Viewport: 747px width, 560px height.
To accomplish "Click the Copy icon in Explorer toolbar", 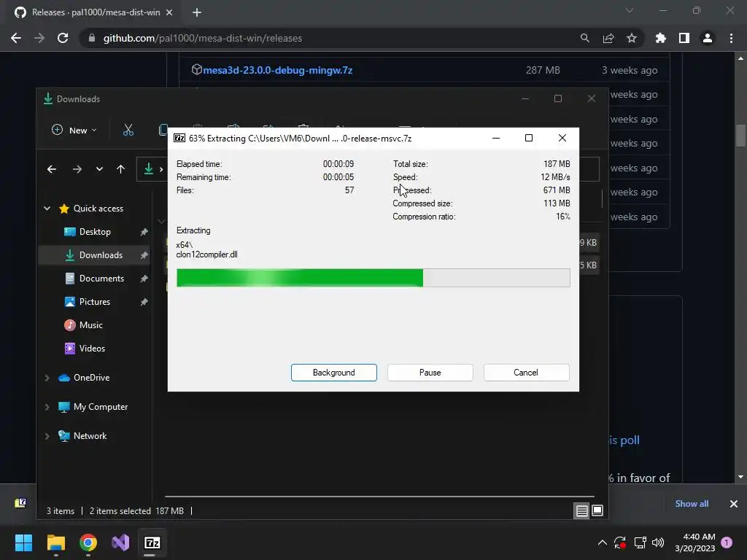I will click(163, 130).
